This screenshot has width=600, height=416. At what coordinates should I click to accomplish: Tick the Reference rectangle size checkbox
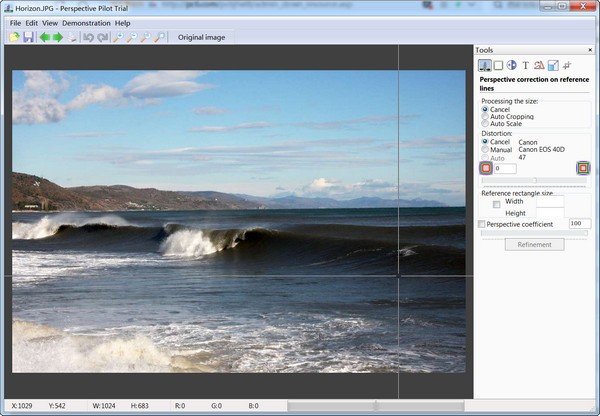tap(496, 204)
